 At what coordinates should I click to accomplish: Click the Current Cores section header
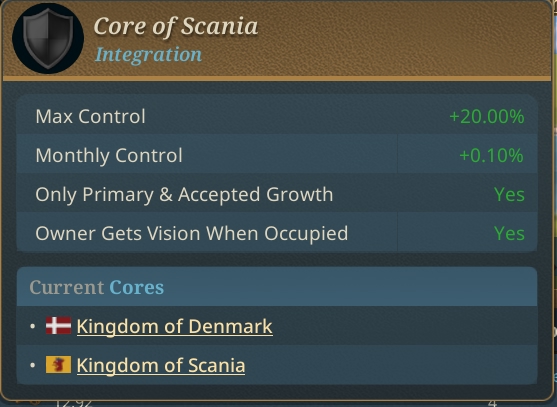(277, 287)
